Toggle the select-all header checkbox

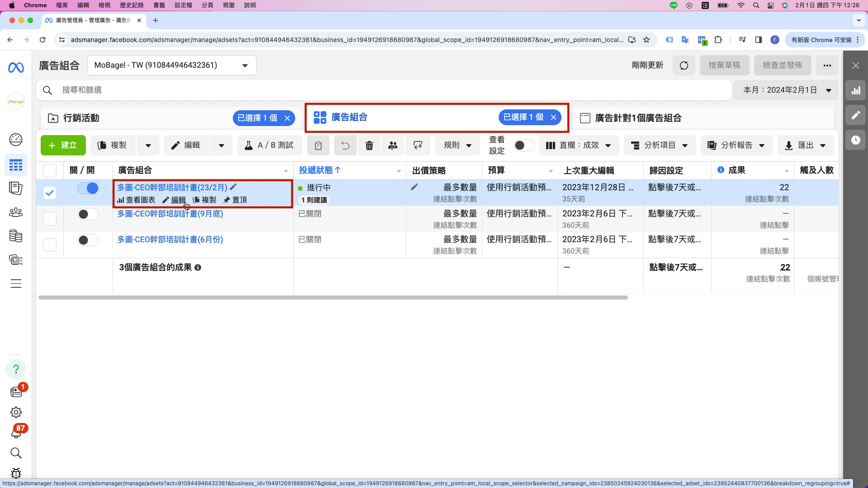tap(50, 171)
